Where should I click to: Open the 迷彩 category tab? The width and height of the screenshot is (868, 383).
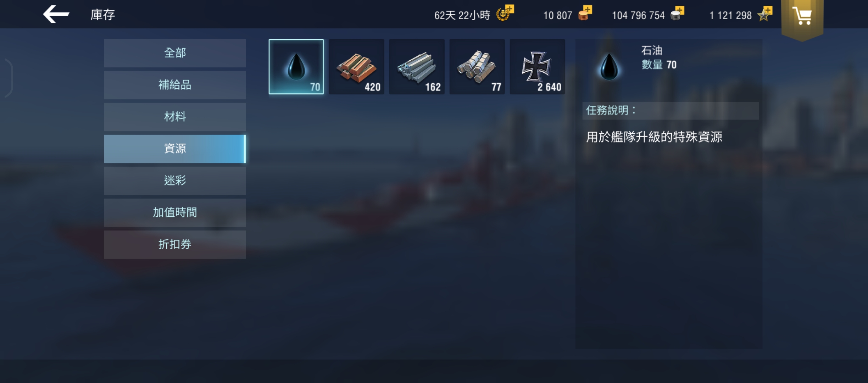click(x=175, y=181)
